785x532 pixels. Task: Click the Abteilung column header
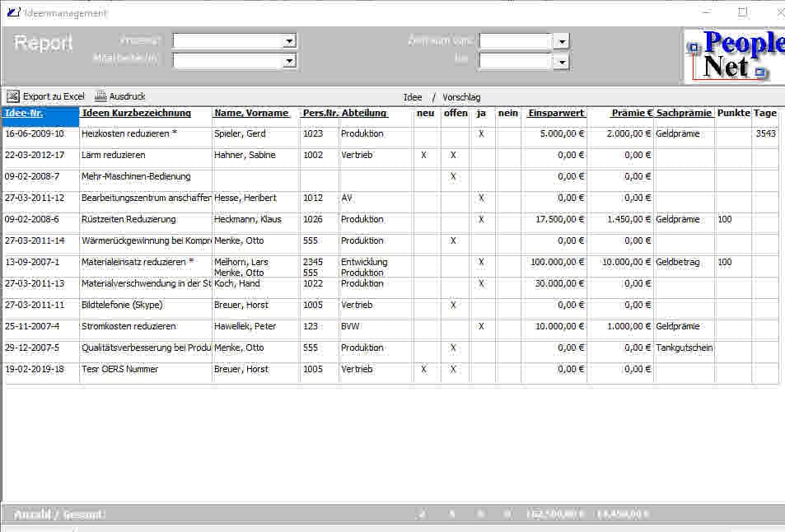tap(364, 113)
